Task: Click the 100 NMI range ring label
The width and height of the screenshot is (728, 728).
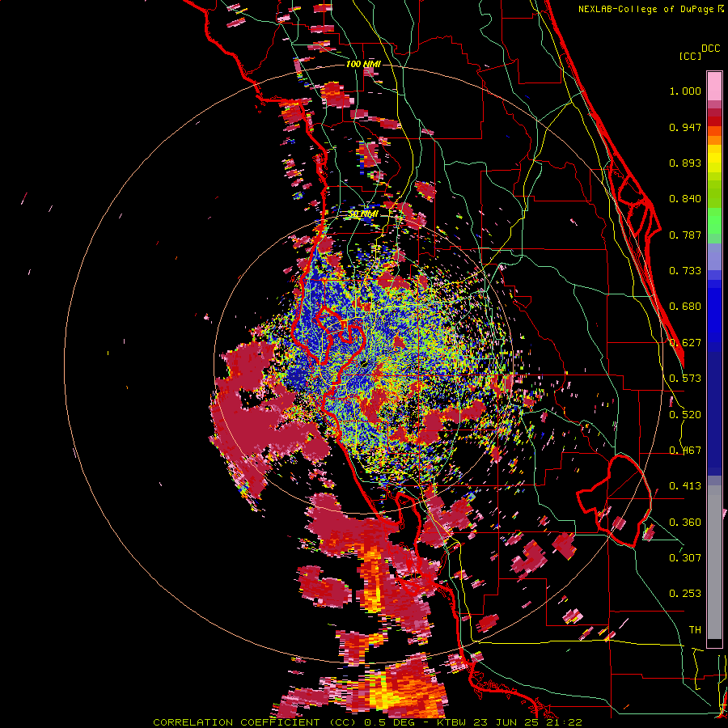Action: click(363, 64)
